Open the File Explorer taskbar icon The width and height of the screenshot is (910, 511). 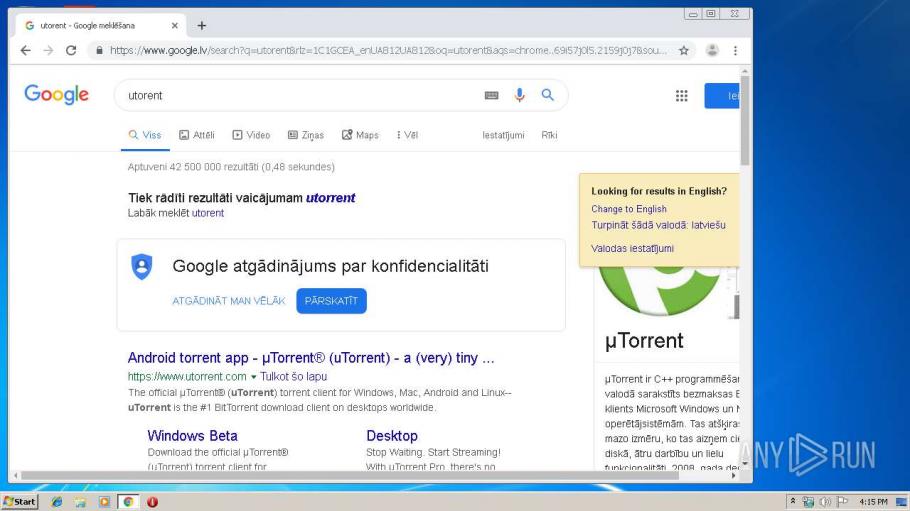[80, 502]
